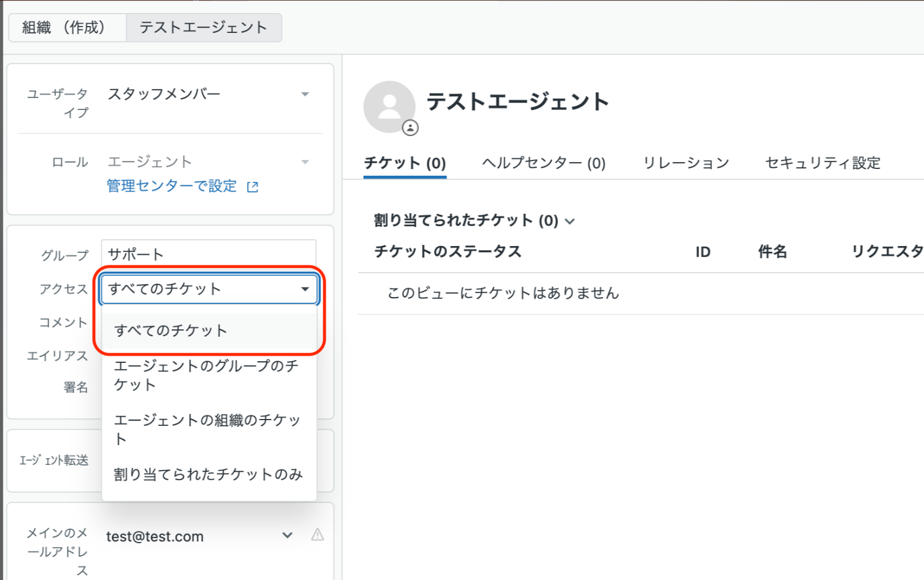Click the test@test.com email address
The height and width of the screenshot is (580, 924).
(155, 536)
